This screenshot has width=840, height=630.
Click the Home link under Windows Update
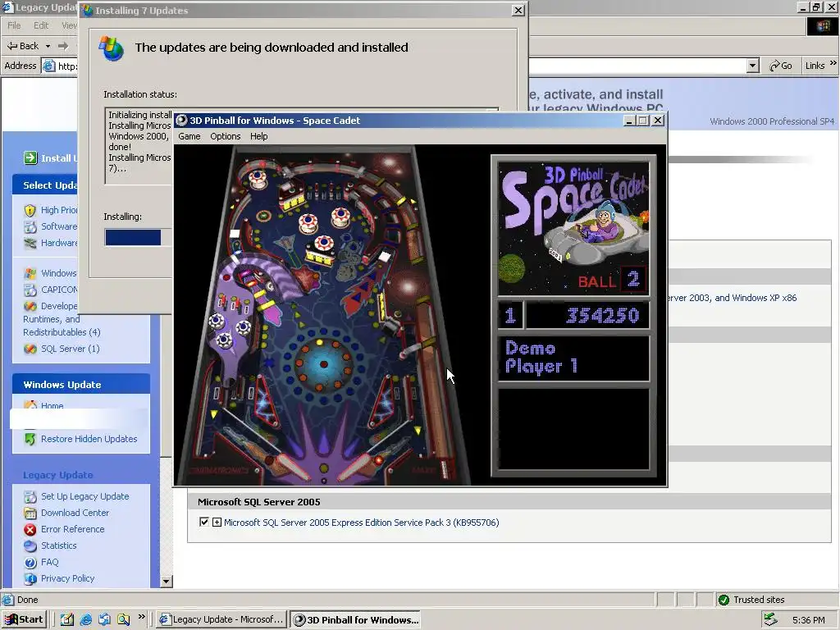click(x=52, y=405)
